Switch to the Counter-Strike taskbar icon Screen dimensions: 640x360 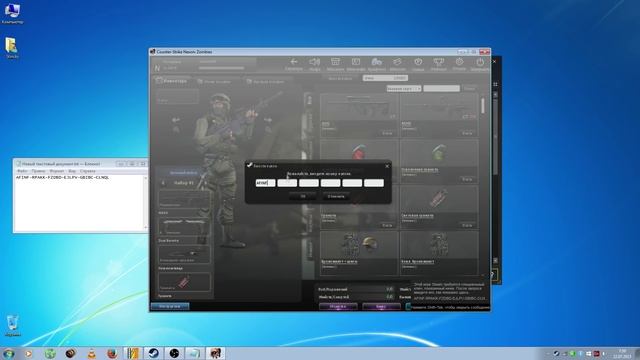click(215, 353)
